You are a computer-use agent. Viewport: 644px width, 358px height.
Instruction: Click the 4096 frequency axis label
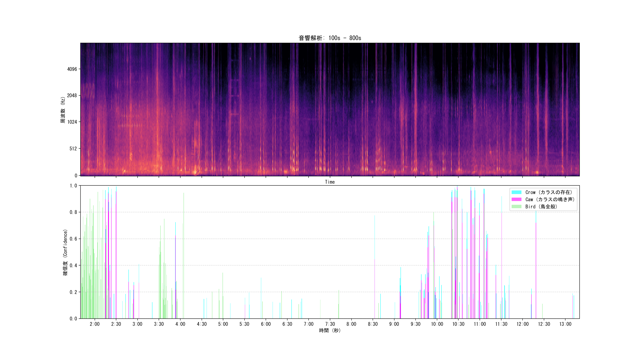tap(72, 69)
